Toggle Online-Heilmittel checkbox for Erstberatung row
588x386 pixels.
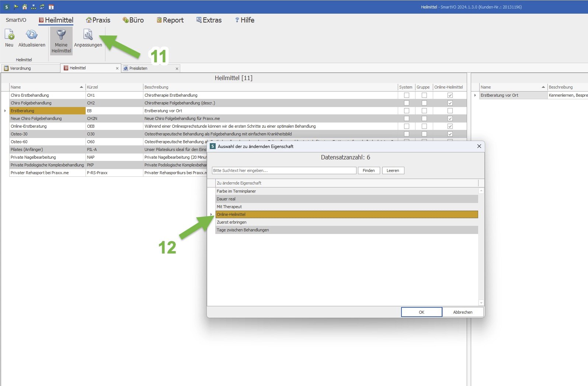(x=450, y=111)
